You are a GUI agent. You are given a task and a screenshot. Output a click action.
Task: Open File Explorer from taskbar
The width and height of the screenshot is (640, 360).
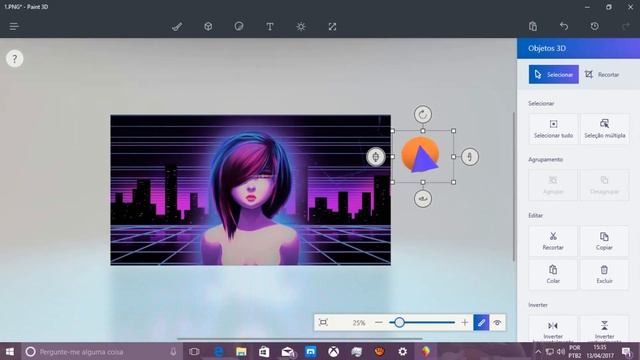pyautogui.click(x=241, y=351)
